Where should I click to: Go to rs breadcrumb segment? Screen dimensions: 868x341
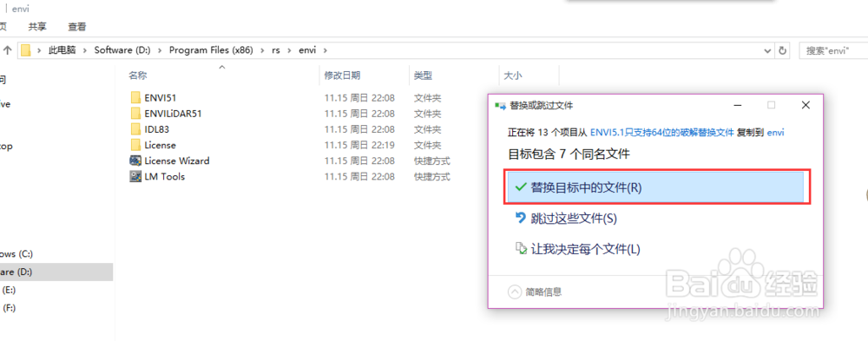[x=276, y=50]
